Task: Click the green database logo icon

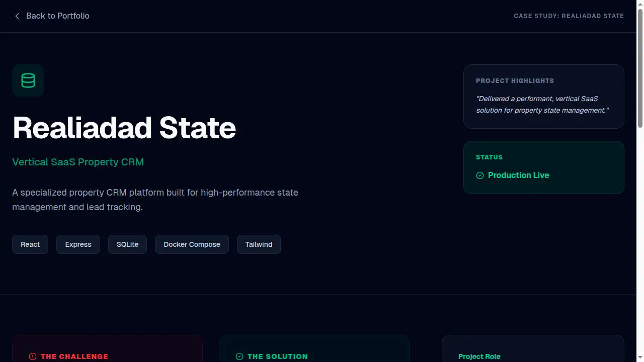Action: (28, 80)
